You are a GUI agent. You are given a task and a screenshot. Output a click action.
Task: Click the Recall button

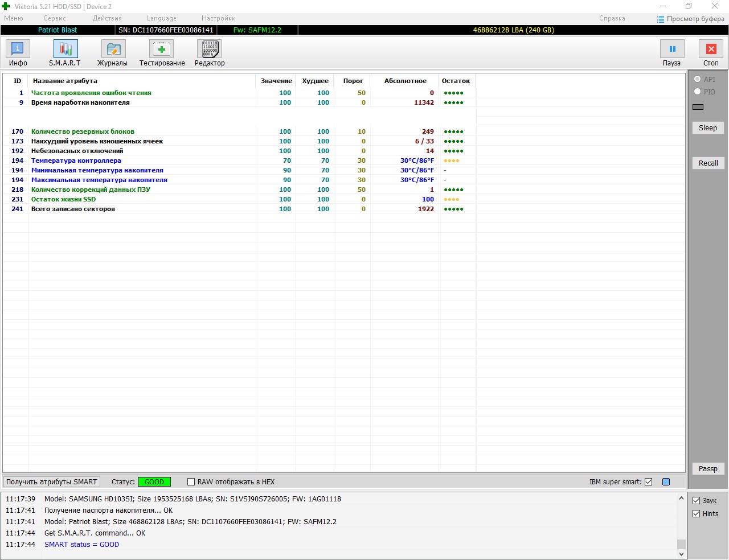(708, 163)
